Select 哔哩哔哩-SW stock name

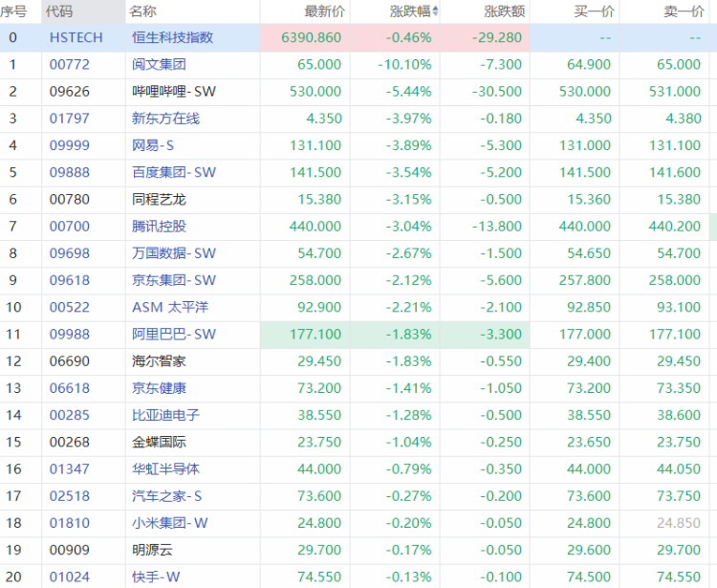174,92
